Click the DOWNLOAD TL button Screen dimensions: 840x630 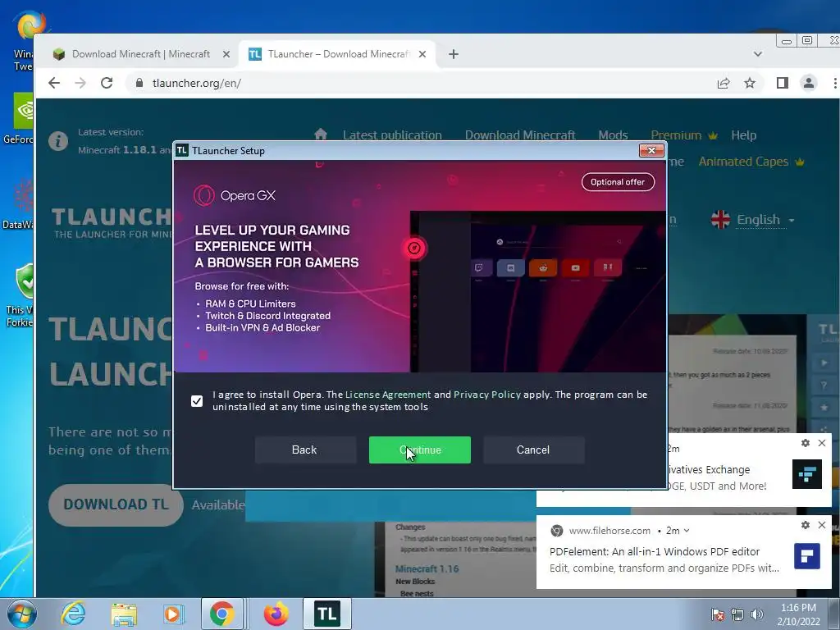tap(116, 504)
